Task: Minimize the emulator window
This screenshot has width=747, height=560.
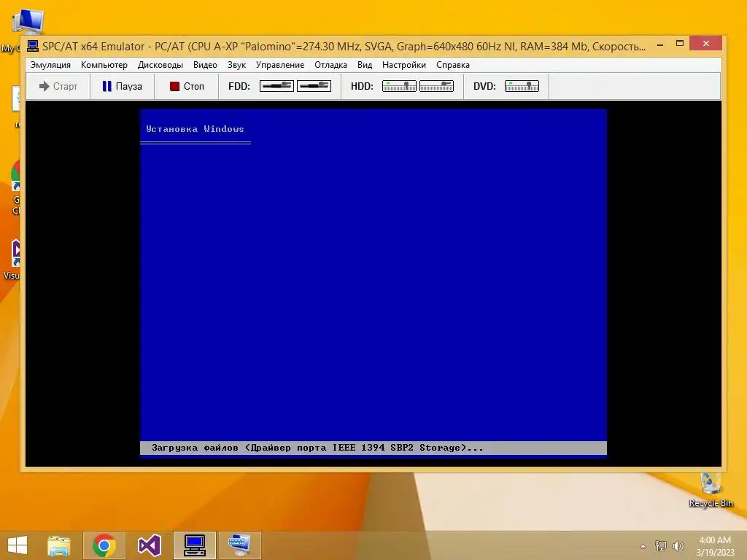Action: point(660,44)
